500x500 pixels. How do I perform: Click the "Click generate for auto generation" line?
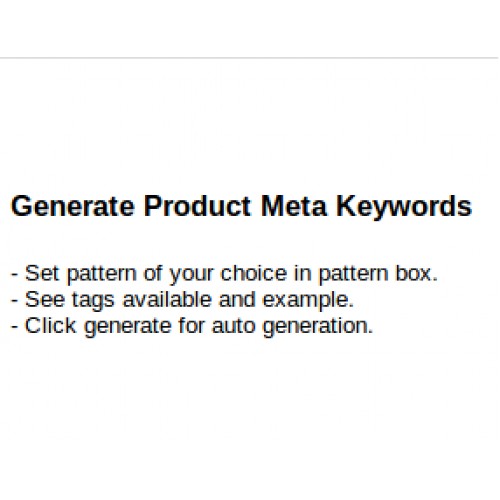(x=192, y=327)
